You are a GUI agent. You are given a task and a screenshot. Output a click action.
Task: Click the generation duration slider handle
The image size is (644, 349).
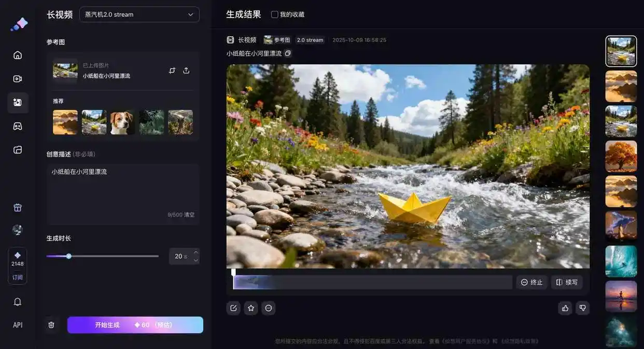pyautogui.click(x=69, y=256)
